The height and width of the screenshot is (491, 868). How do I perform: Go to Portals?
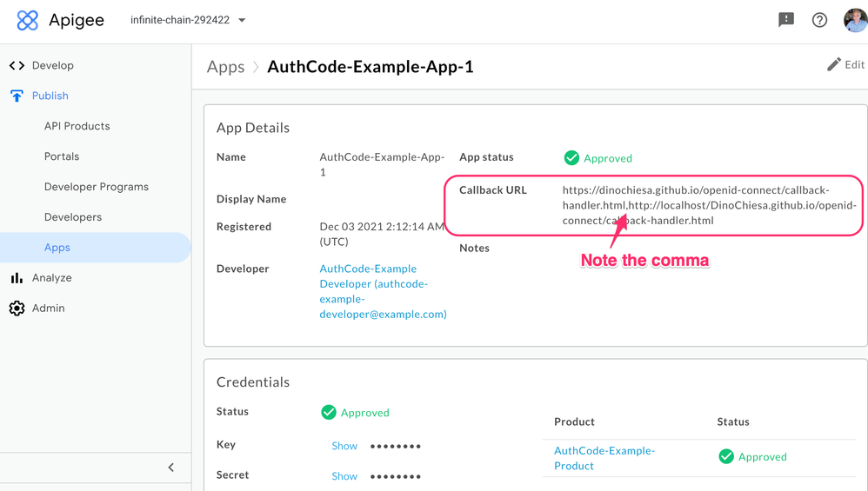pyautogui.click(x=62, y=156)
